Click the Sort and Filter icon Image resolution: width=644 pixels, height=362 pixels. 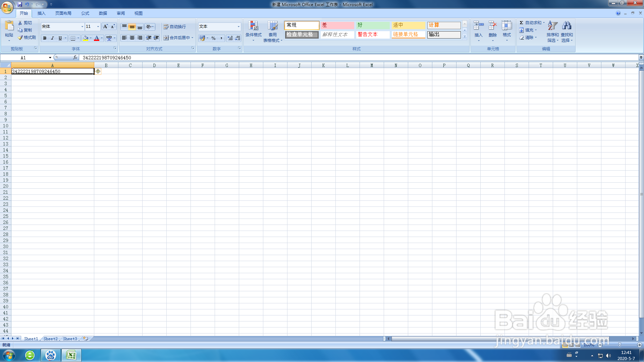[552, 26]
